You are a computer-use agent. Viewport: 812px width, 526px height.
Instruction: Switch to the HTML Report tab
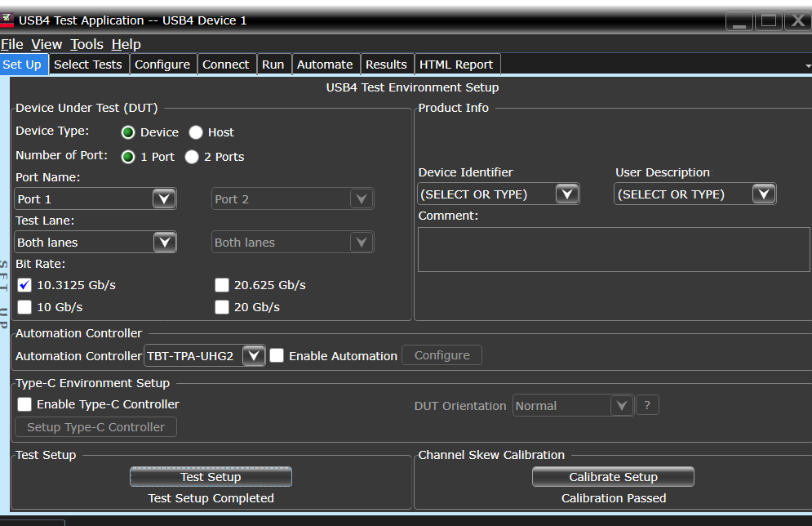point(456,64)
